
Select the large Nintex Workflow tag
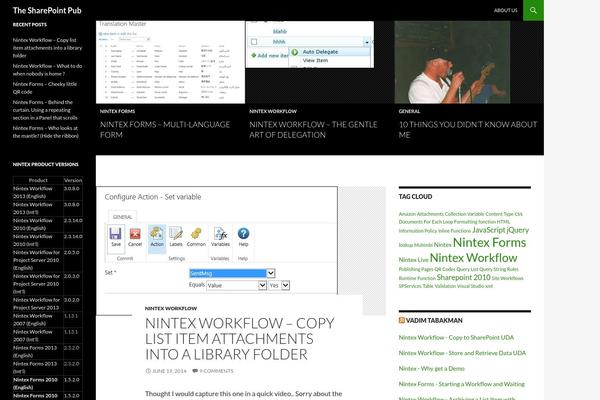point(473,258)
